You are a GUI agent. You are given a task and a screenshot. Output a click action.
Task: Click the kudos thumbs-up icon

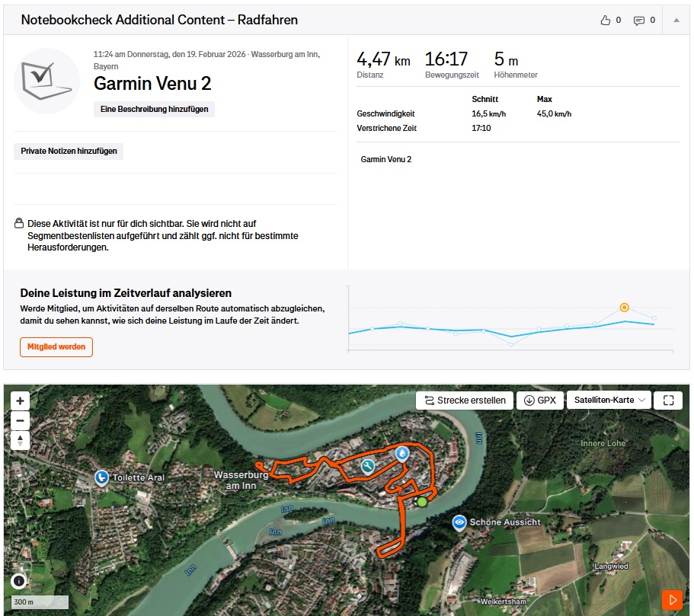tap(606, 20)
